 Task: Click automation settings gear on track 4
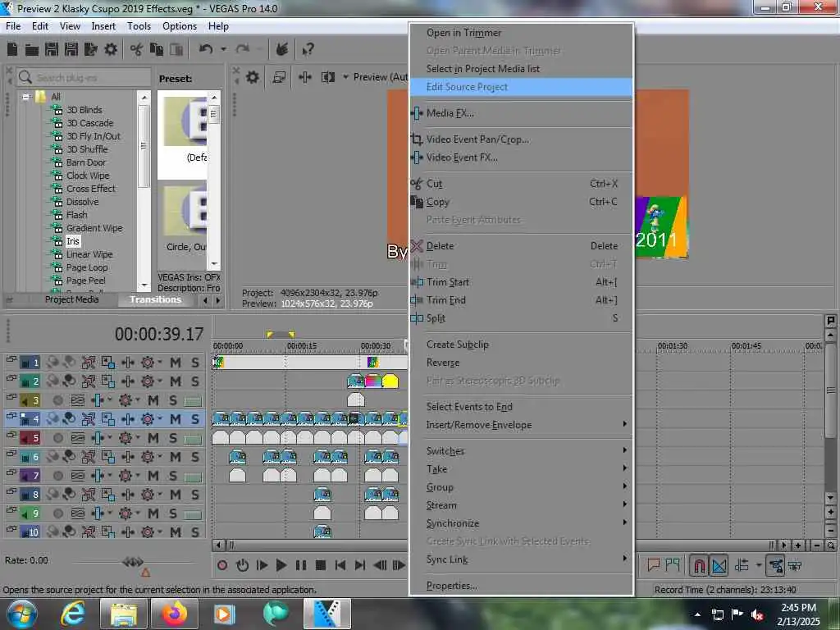pos(148,419)
